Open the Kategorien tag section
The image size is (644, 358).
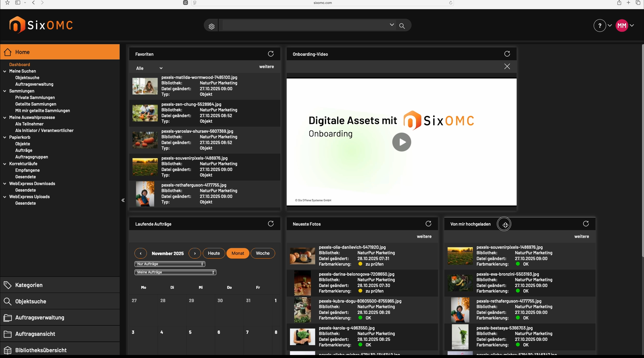tap(29, 285)
